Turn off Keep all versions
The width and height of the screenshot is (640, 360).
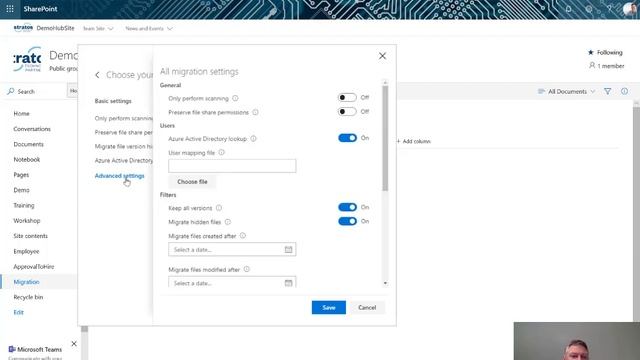[347, 207]
